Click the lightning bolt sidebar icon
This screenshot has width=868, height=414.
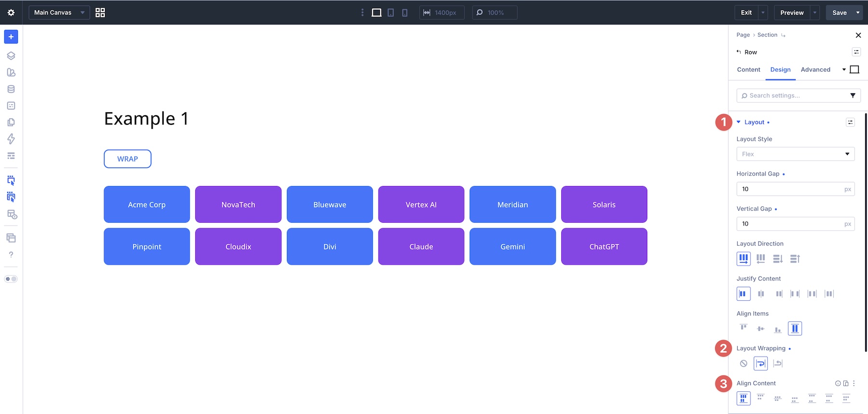point(11,139)
